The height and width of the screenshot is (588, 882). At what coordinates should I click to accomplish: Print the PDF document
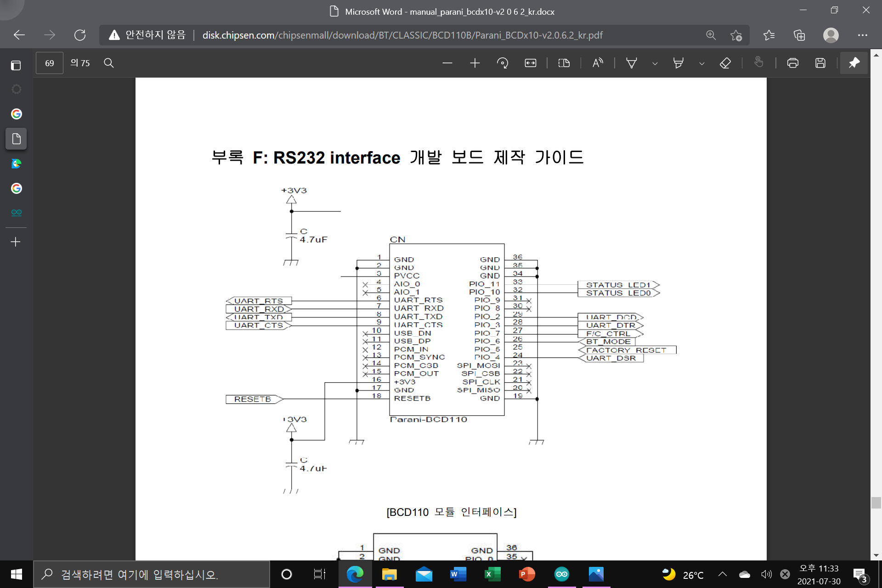coord(793,63)
